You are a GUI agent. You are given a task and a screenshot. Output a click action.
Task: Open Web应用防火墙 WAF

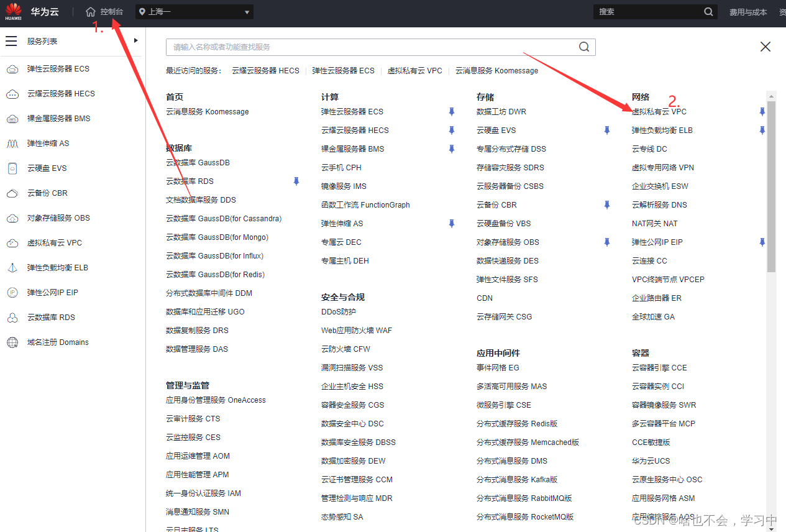pos(357,331)
